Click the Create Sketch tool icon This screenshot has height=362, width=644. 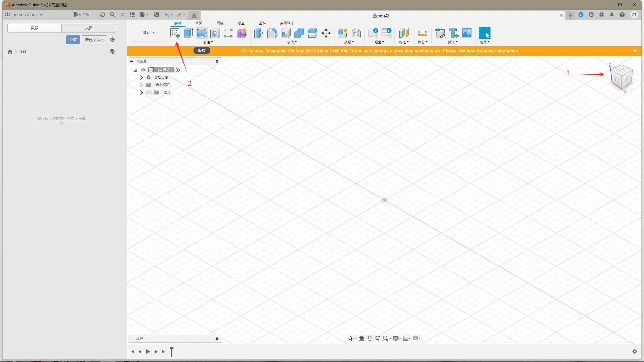[x=175, y=33]
